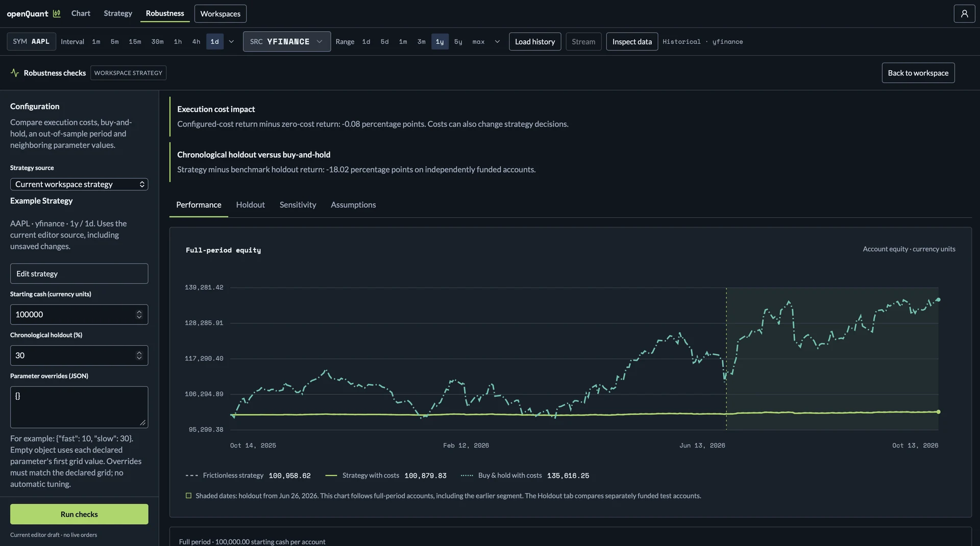
Task: Click the Robustness checks pulse icon
Action: [15, 73]
